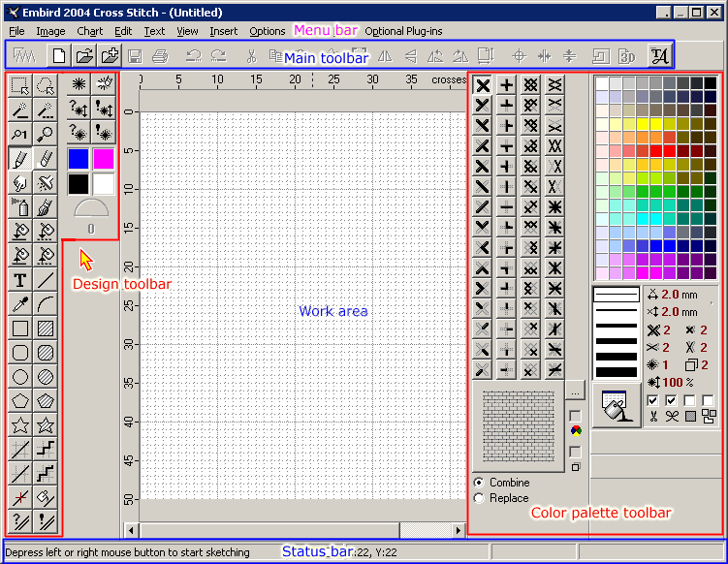Click the 100 % scale value
This screenshot has width=728, height=564.
point(678,383)
